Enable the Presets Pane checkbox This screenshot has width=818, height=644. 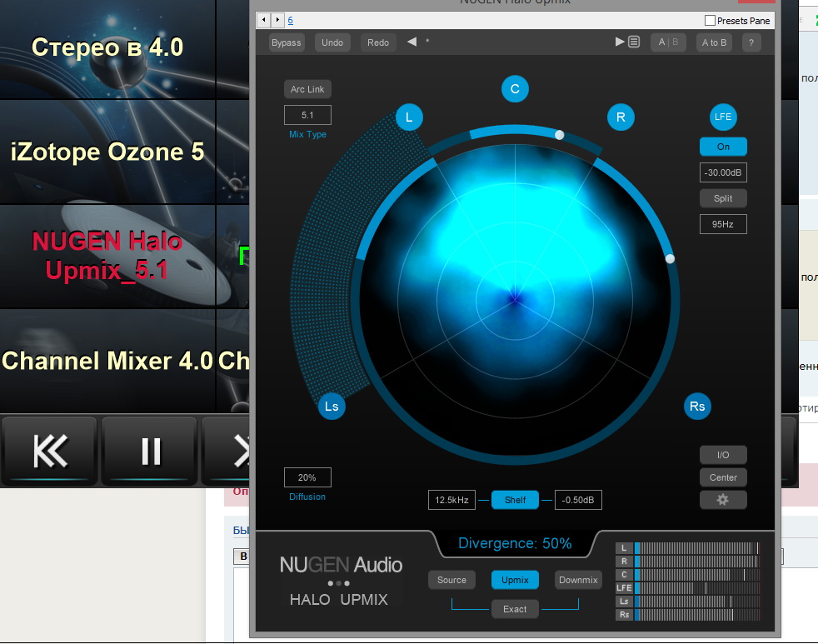point(710,20)
